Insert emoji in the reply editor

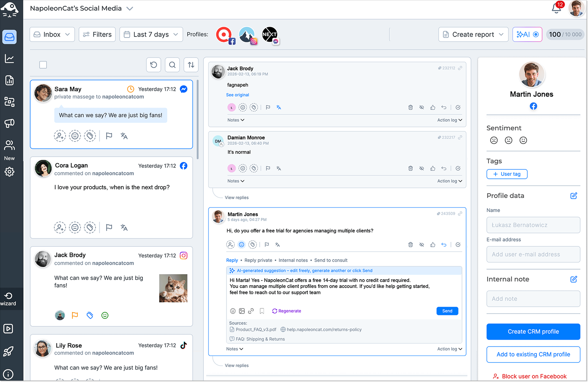[x=233, y=311]
